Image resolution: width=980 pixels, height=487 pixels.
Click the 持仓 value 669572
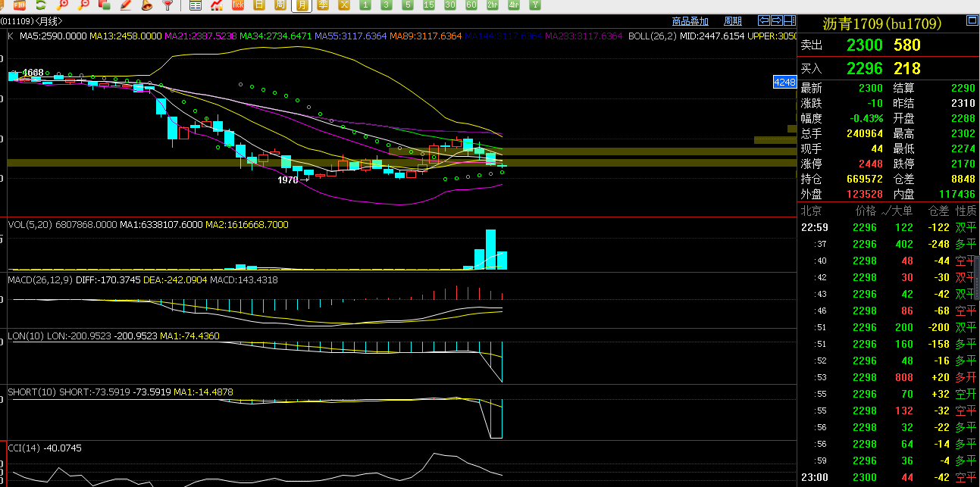(865, 179)
